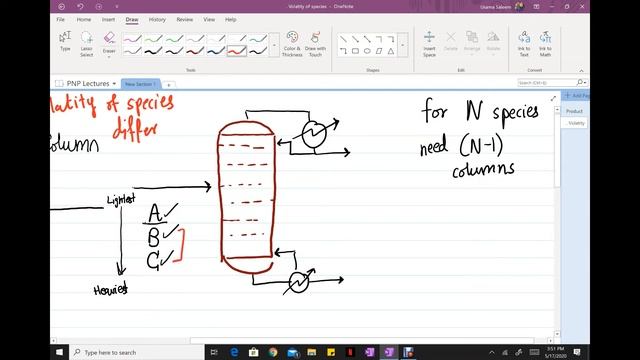This screenshot has width=640, height=360.
Task: Click the notebook search field
Action: coord(546,83)
